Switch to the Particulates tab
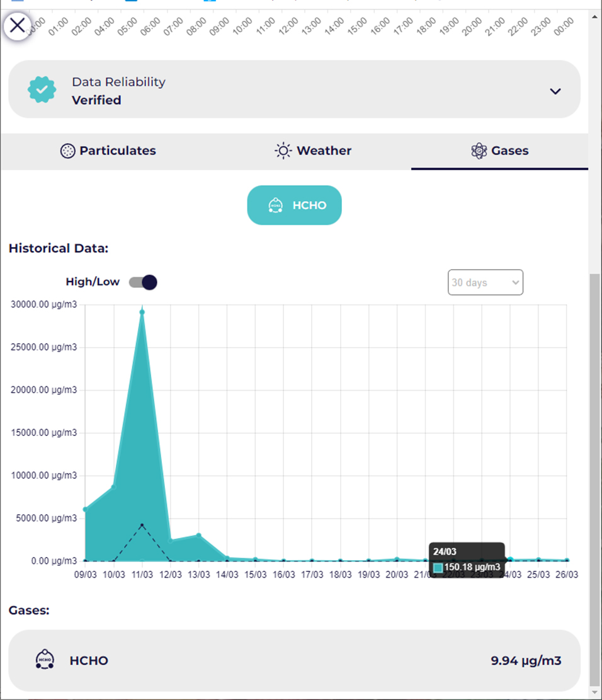This screenshot has width=602, height=700. point(108,151)
